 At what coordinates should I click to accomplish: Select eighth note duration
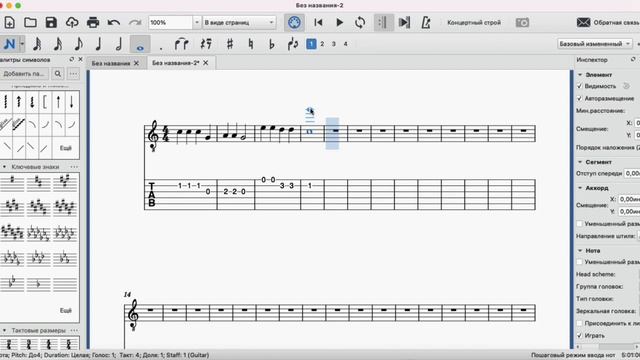pos(78,44)
